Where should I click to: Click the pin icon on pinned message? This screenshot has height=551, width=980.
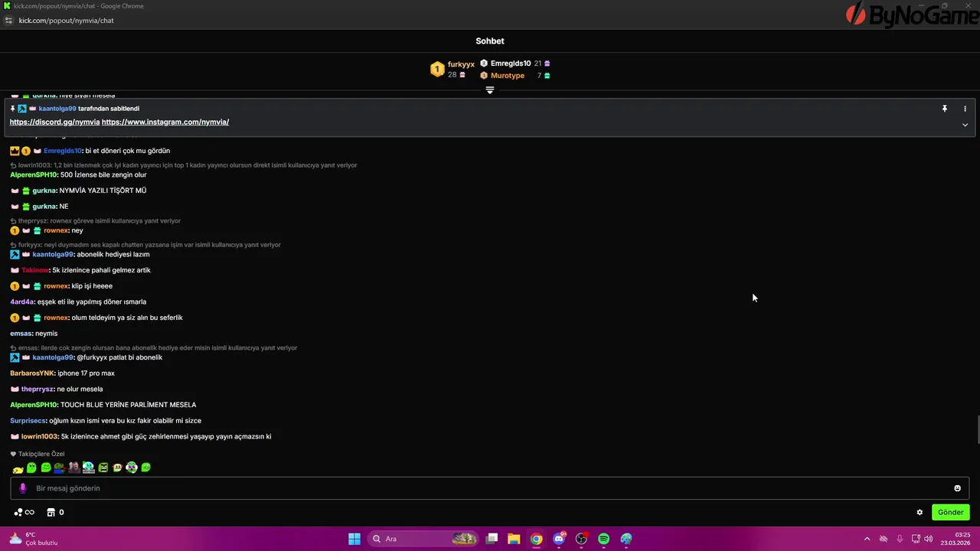945,109
